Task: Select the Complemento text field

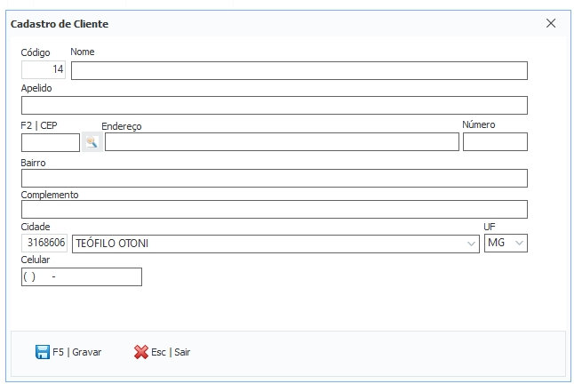Action: coord(274,210)
